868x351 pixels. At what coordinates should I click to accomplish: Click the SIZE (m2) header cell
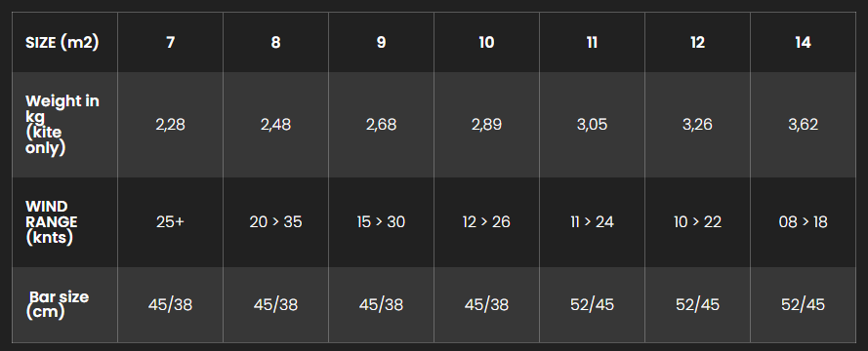tap(64, 42)
